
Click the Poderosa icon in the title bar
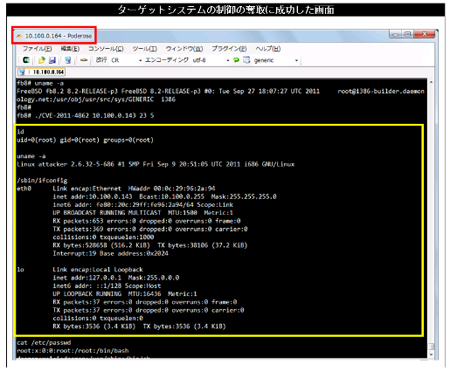point(19,36)
